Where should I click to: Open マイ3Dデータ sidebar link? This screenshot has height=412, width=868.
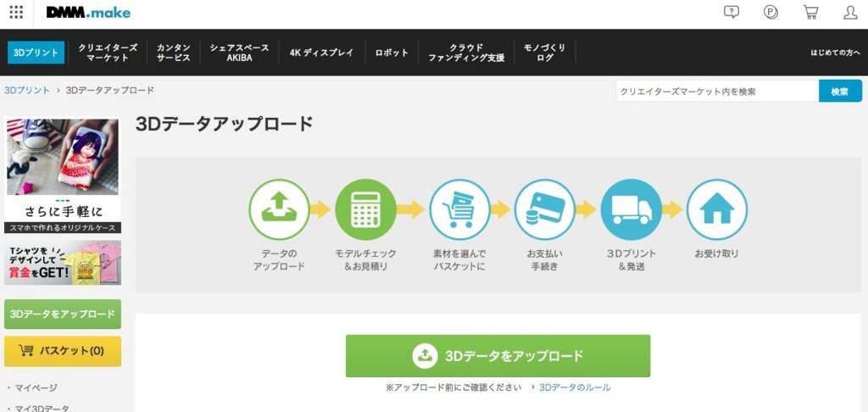click(x=42, y=409)
